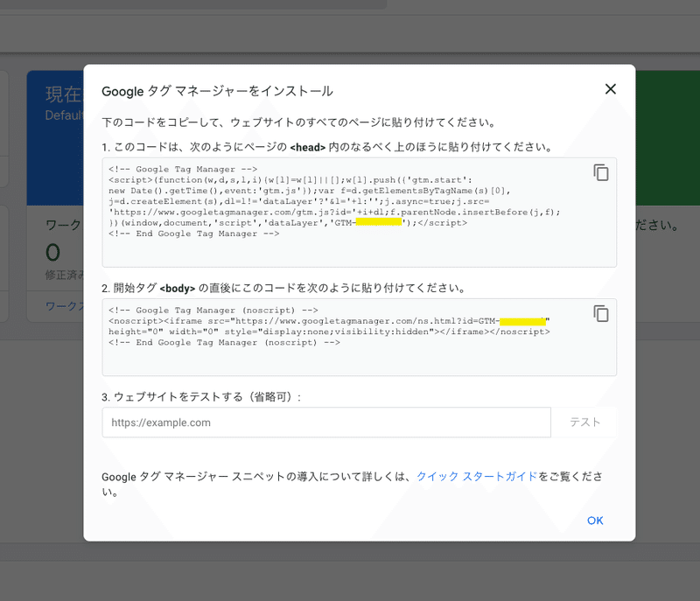The image size is (700, 601).
Task: Click the googletagmanager.com/gtm.js code line
Action: (x=334, y=213)
